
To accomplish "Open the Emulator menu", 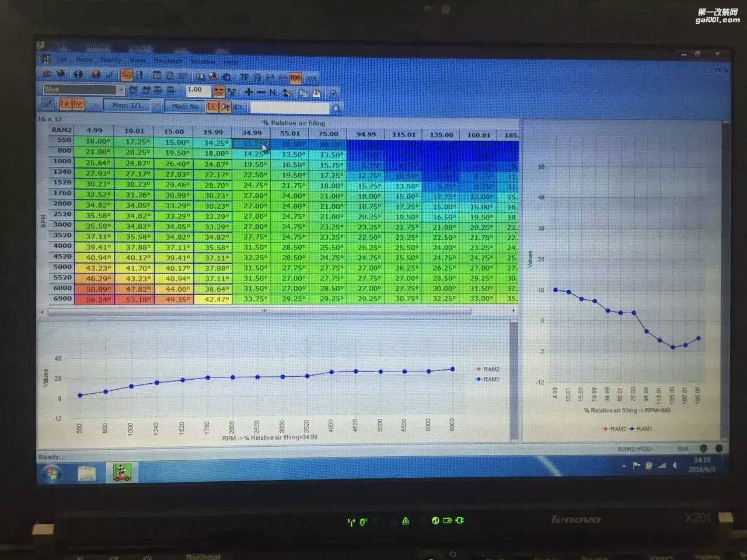I will [168, 61].
